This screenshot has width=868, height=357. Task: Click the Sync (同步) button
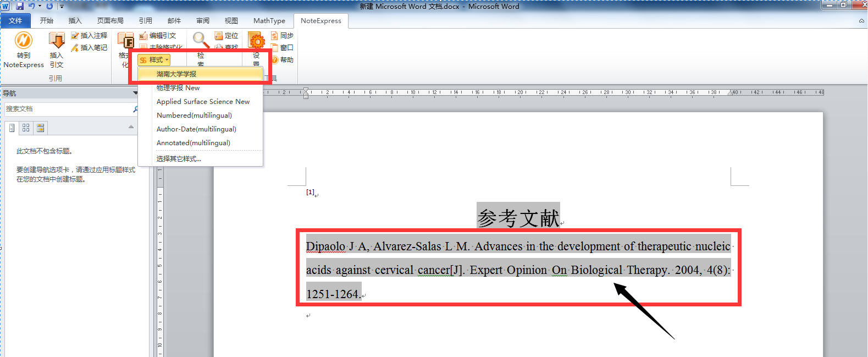click(282, 36)
